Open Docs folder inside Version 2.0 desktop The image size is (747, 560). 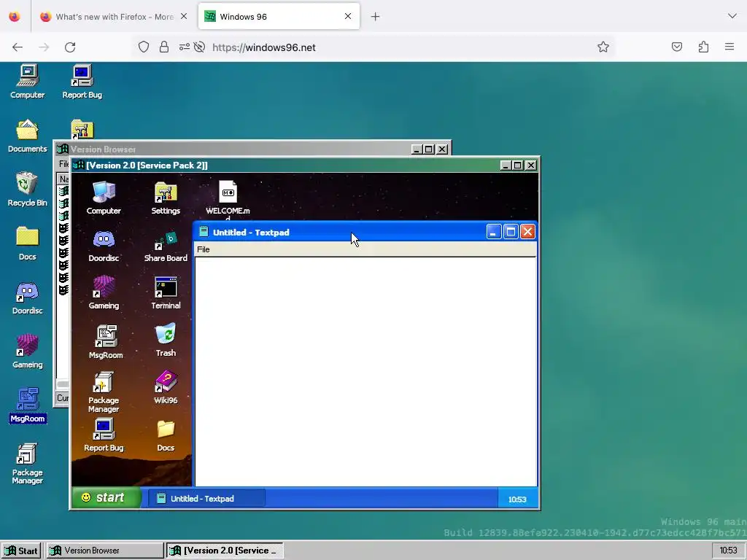coord(166,435)
